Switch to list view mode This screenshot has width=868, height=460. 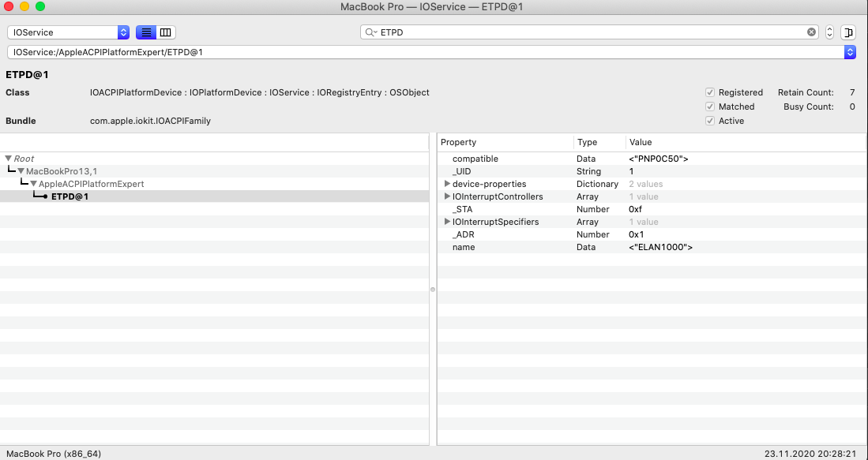point(145,32)
